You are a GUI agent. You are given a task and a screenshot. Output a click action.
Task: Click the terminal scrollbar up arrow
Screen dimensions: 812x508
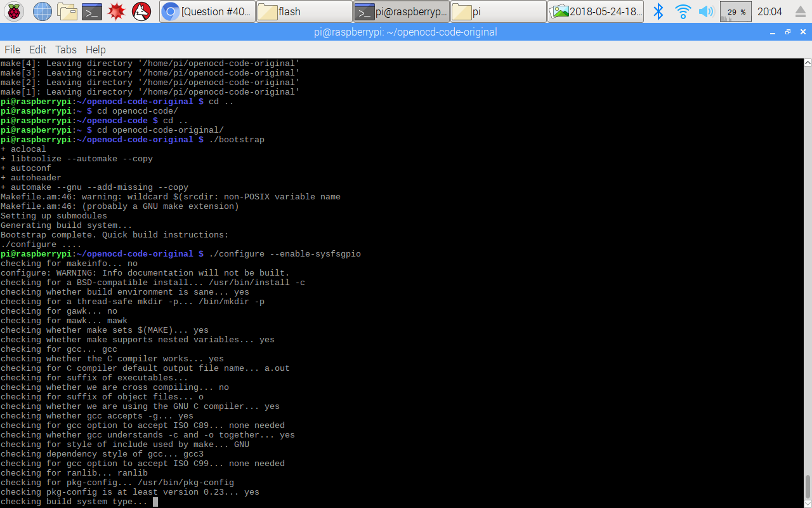click(808, 63)
